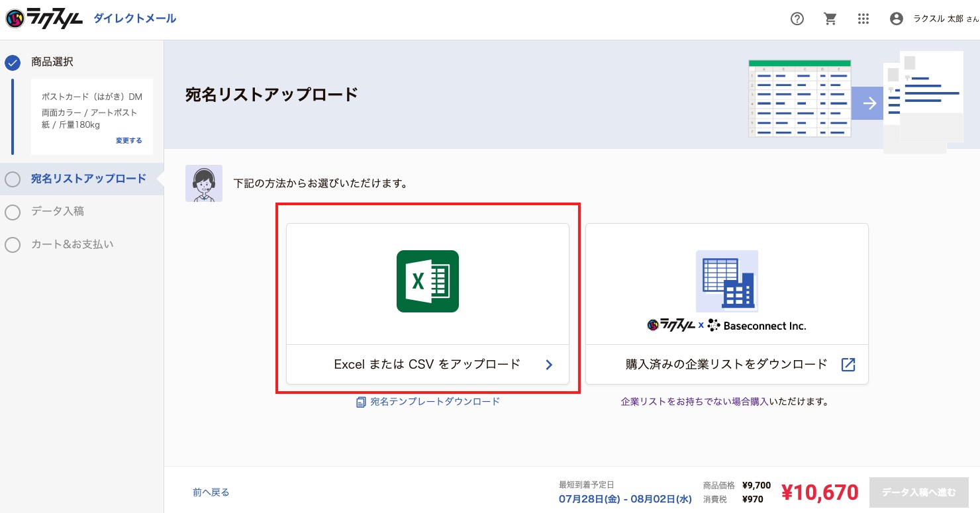Go to the 商品選択 step

pos(52,62)
